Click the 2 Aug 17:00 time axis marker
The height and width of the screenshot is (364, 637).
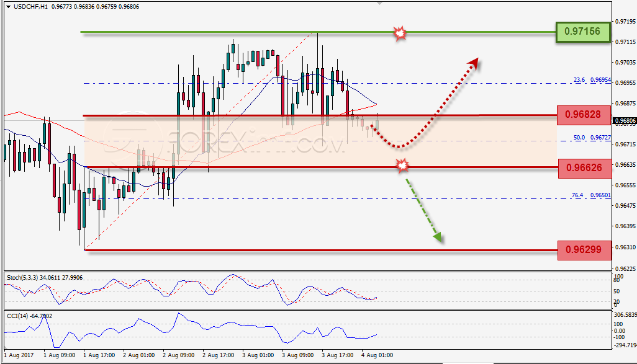[218, 355]
